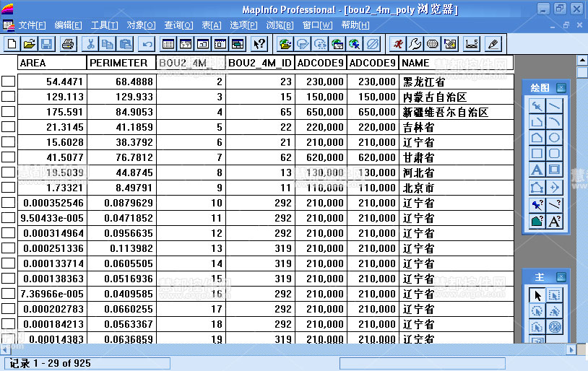Check the selection box for 新疆维吾尔自治区 row

tap(8, 112)
